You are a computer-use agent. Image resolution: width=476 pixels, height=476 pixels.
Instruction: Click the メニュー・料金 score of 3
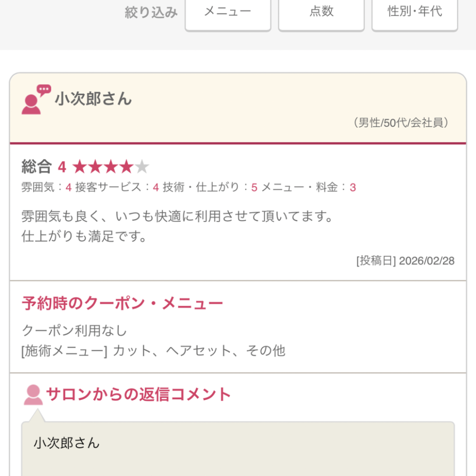(353, 187)
